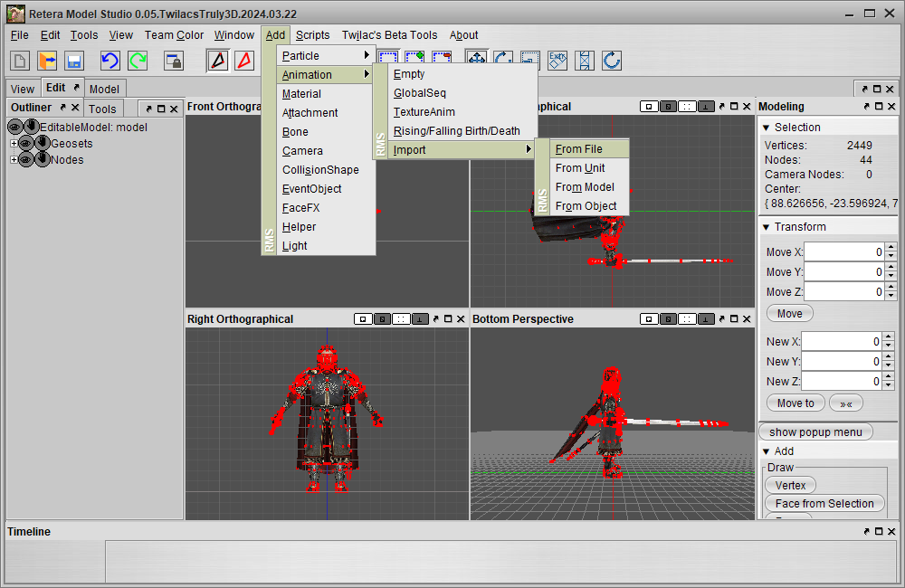Viewport: 905px width, 588px height.
Task: Click the show popup menu button
Action: [x=815, y=432]
